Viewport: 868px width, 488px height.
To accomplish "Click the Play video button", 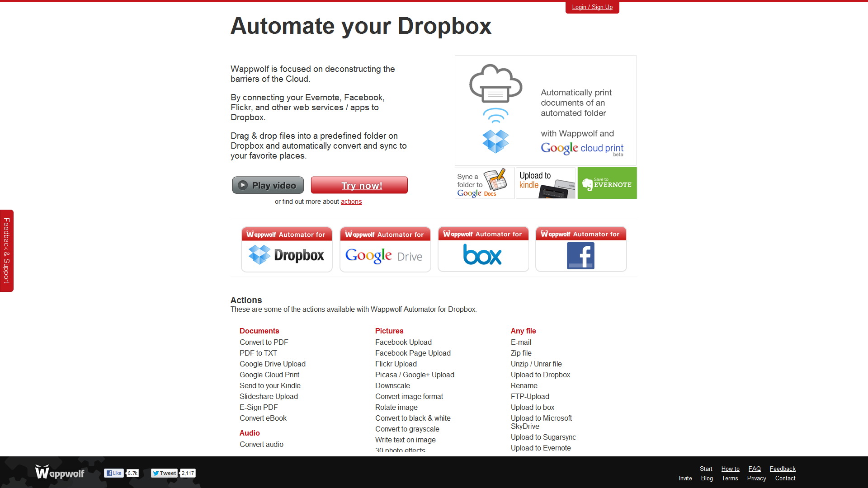I will (x=267, y=185).
